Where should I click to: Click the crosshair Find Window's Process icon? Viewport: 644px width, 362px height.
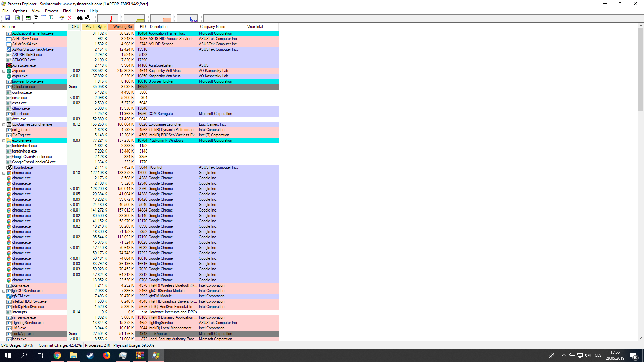88,18
